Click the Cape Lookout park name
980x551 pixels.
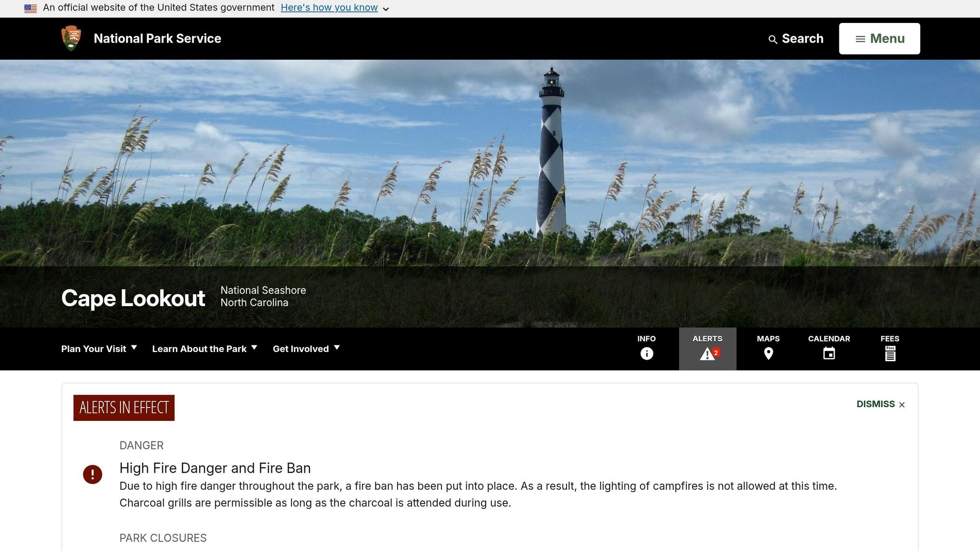(x=133, y=298)
